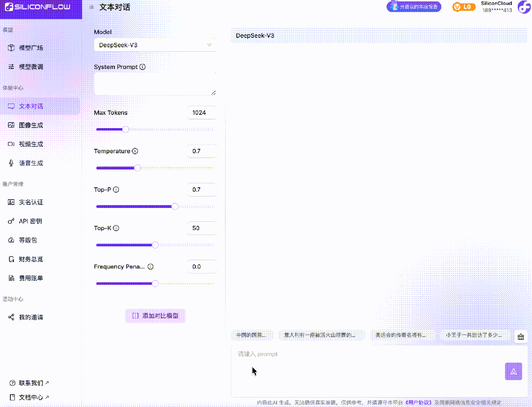Click the Max Tokens slider handle
The height and width of the screenshot is (407, 532).
(x=125, y=130)
